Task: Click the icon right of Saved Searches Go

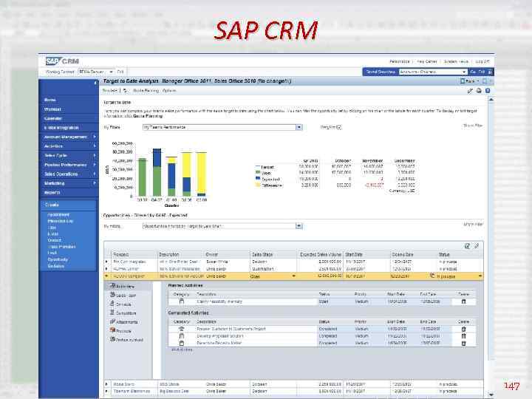Action: coord(490,72)
